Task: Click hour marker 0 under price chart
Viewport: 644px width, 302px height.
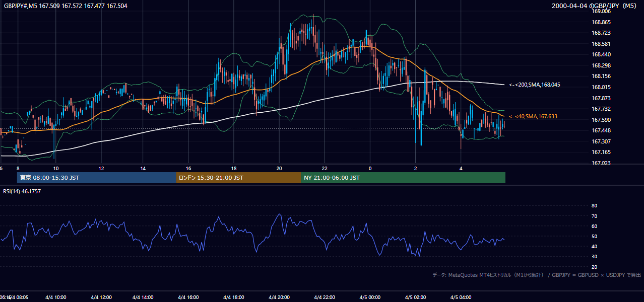Action: click(370, 168)
